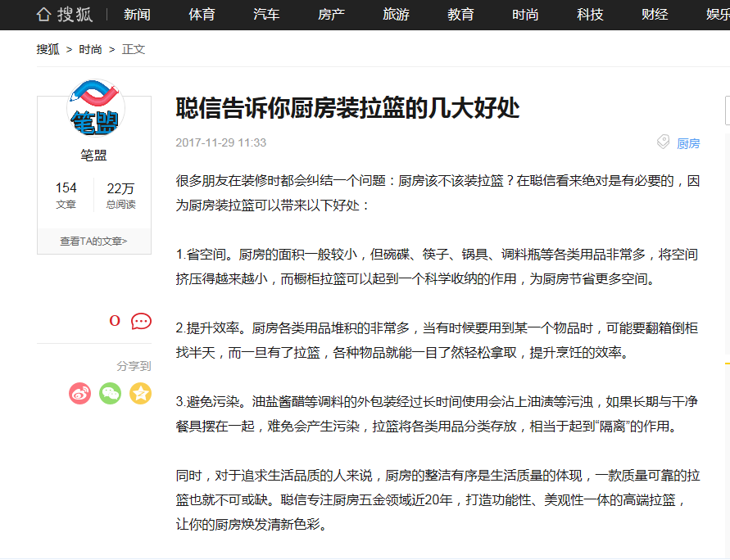The width and height of the screenshot is (730, 560).
Task: Click the 分享到 label
Action: pyautogui.click(x=134, y=366)
